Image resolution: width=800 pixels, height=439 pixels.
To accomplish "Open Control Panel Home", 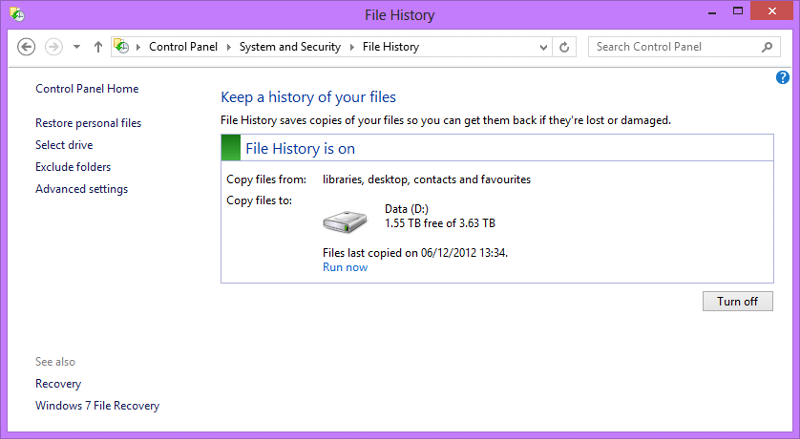I will [x=87, y=89].
